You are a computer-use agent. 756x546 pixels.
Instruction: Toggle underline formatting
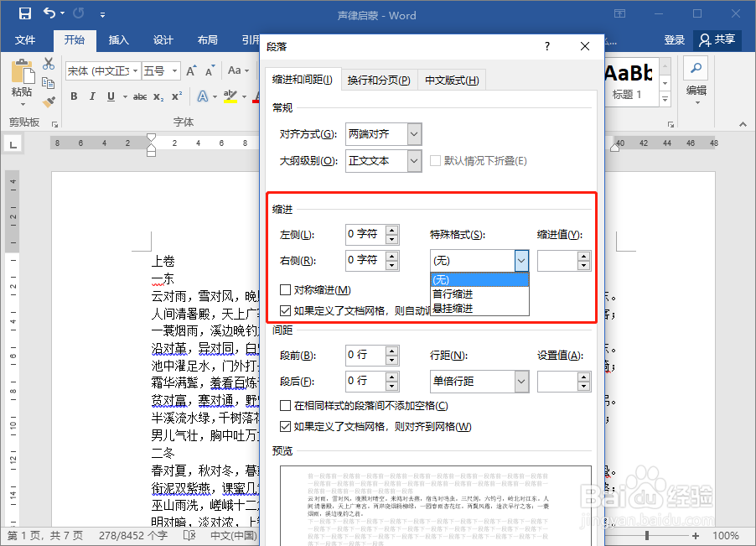pos(110,96)
